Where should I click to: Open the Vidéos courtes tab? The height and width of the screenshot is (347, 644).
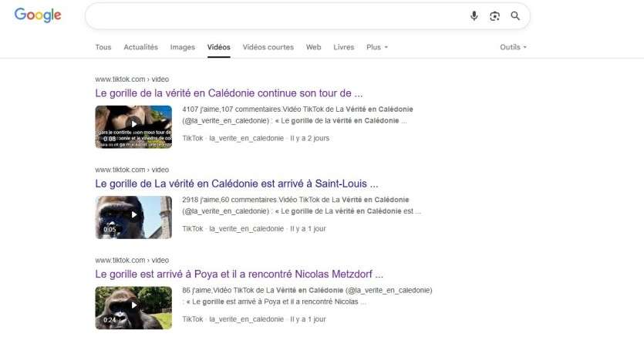[268, 47]
